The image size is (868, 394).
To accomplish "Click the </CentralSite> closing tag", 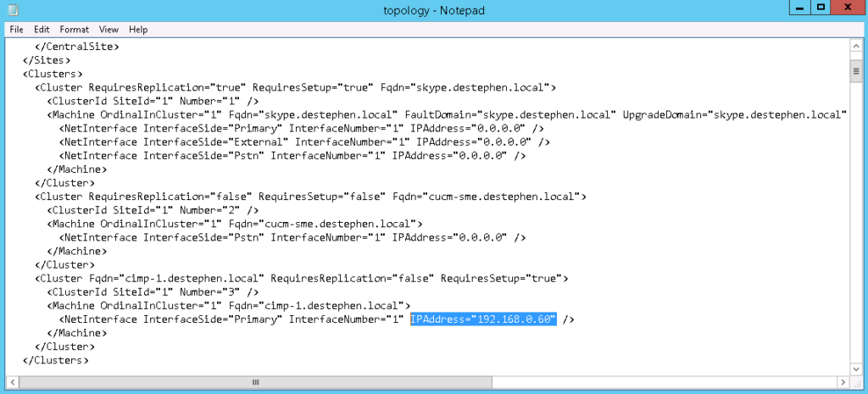I will [76, 47].
